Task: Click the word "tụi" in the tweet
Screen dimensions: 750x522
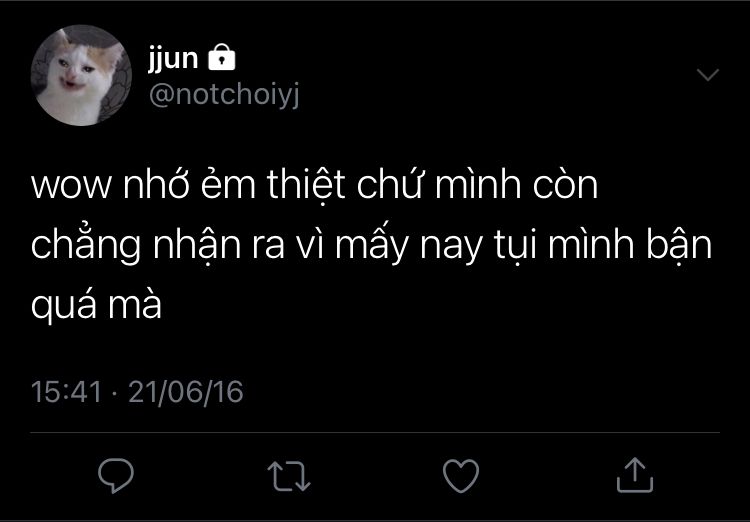Action: point(516,246)
